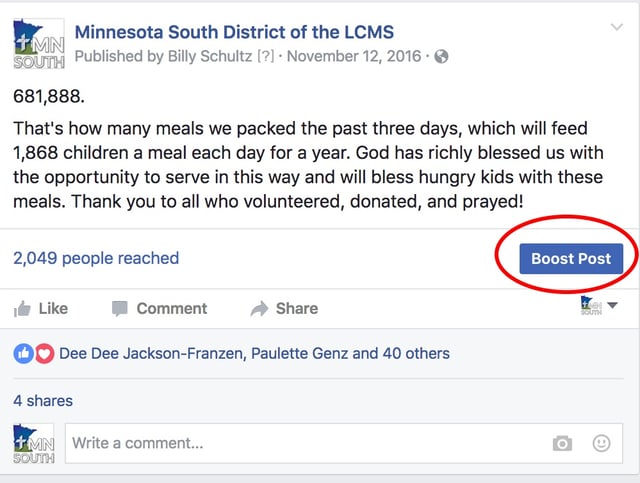This screenshot has height=483, width=640.
Task: Open Dee Dee Jackson-Franzen's profile
Action: coord(152,354)
